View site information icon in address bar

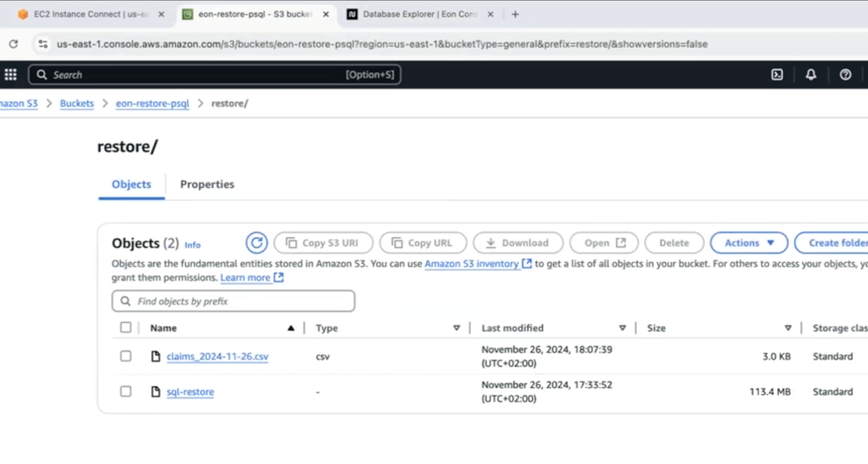tap(43, 44)
